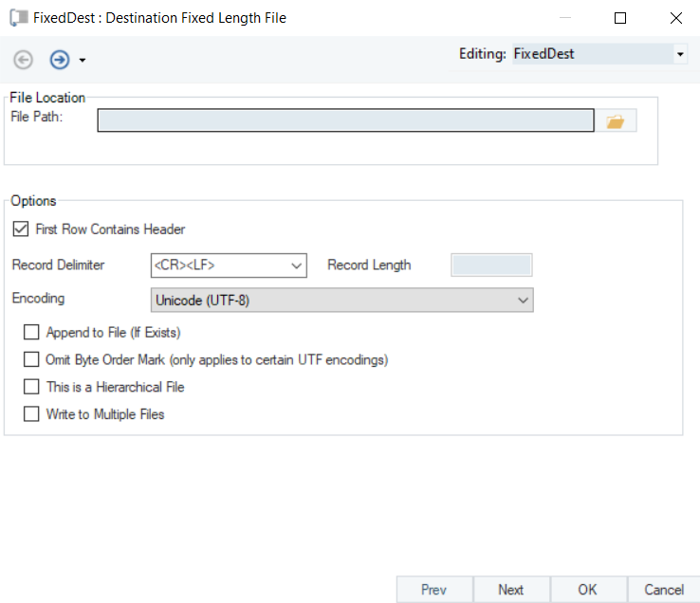Open the folder browse icon for File Path

[616, 121]
